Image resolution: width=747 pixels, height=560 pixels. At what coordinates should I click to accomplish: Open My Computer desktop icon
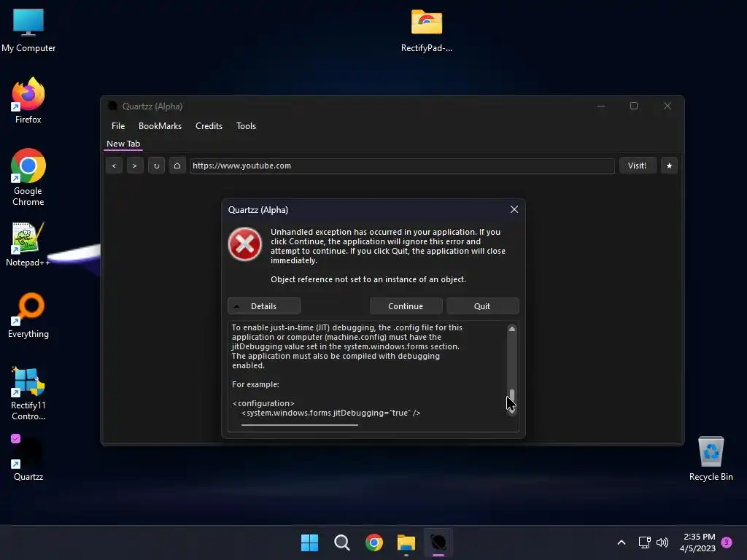[28, 29]
